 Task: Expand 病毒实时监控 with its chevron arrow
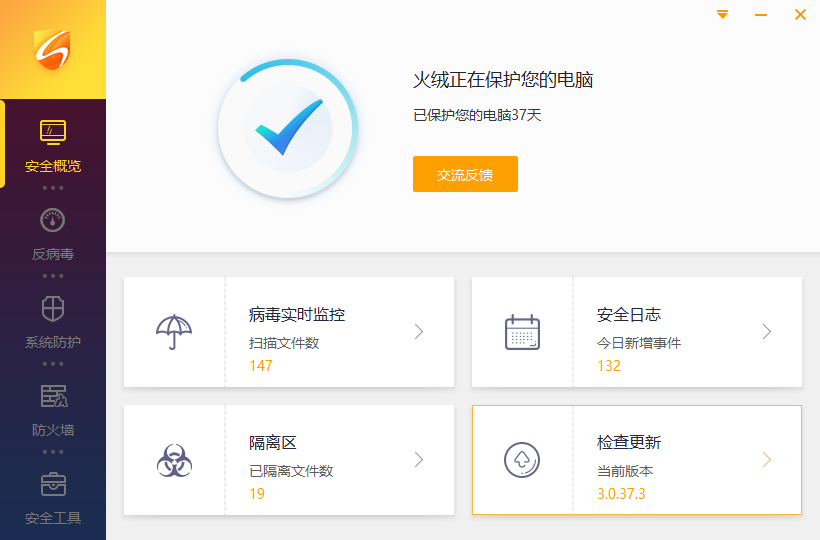point(419,332)
